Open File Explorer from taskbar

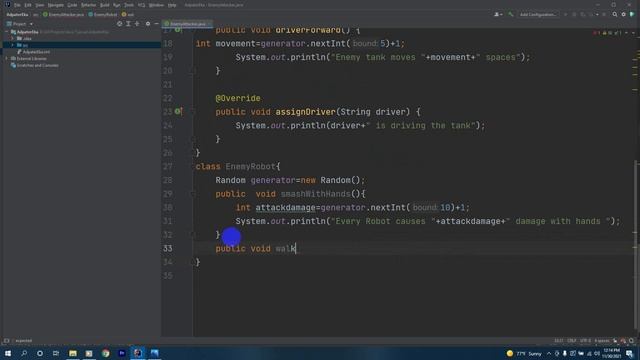tap(73, 353)
